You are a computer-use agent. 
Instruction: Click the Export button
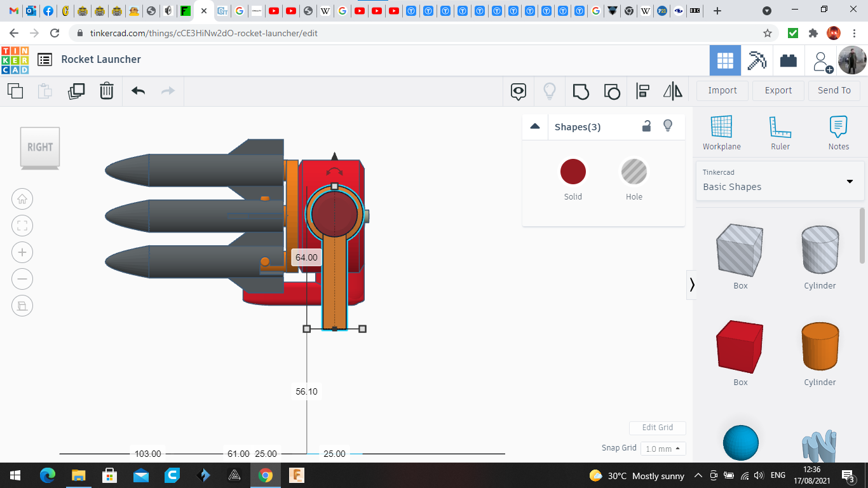778,90
